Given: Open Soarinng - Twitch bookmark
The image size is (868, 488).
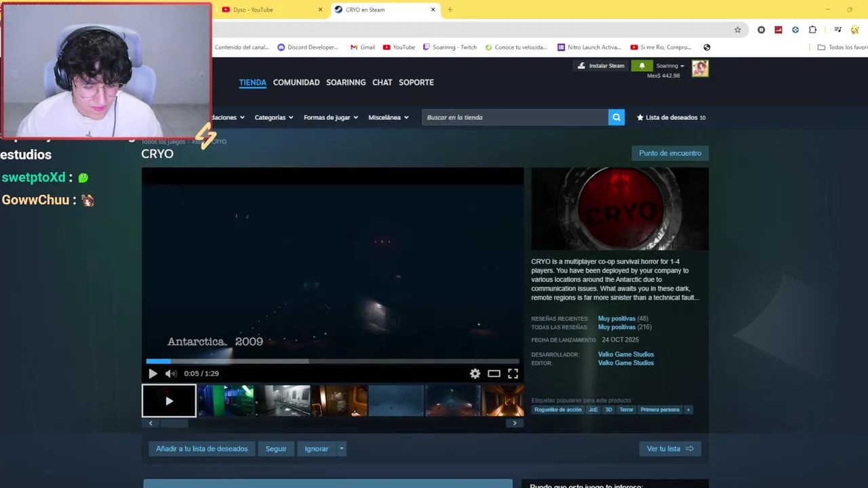Looking at the screenshot, I should [x=450, y=47].
